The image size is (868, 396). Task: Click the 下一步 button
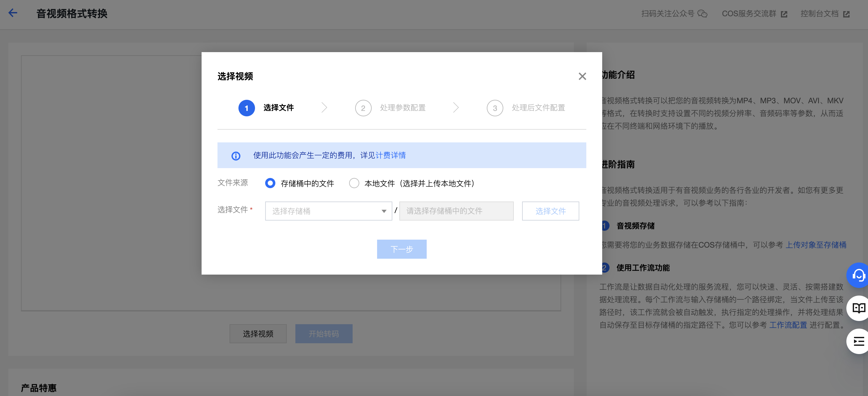(x=401, y=249)
